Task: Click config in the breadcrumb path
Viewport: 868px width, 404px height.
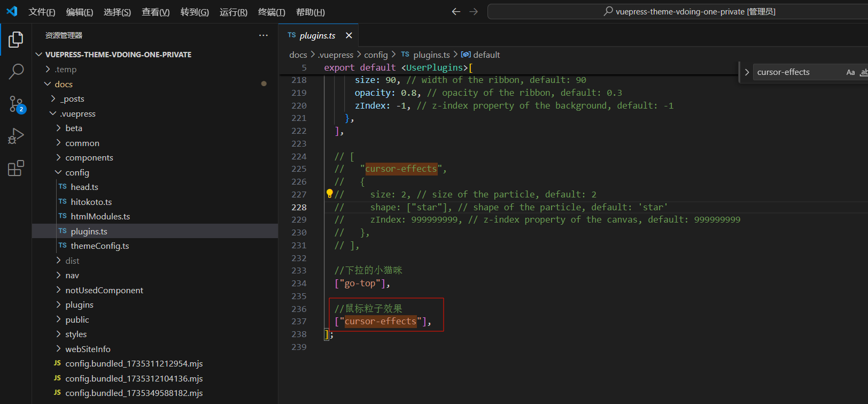Action: coord(376,55)
